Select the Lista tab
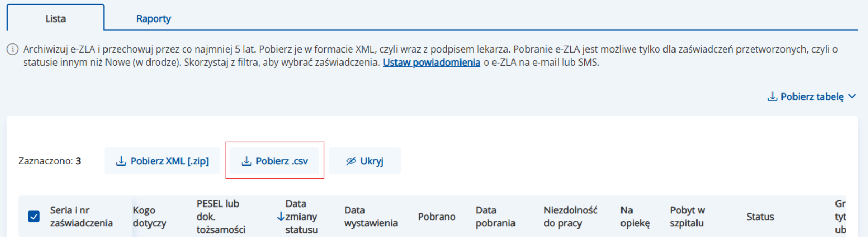This screenshot has height=237, width=868. point(56,19)
